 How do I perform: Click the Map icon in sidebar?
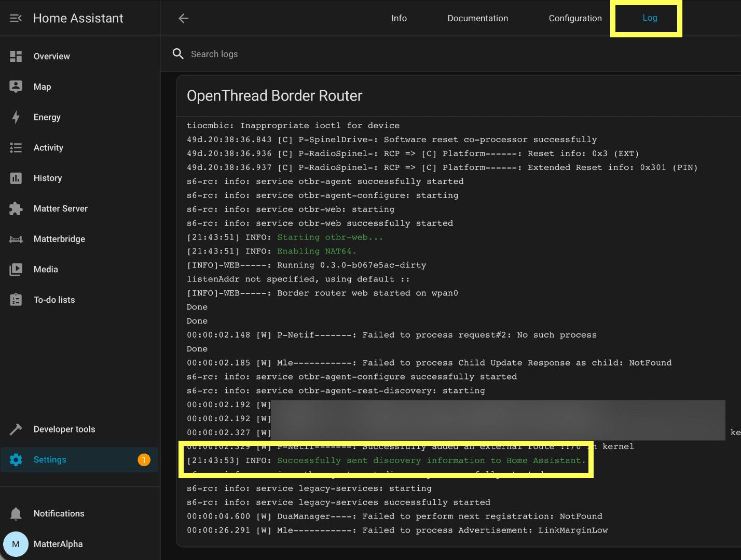[16, 87]
